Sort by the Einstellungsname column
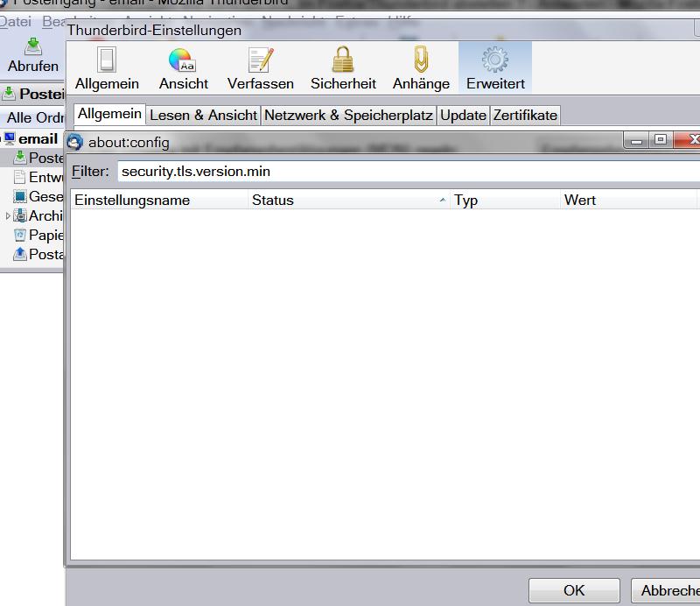Image resolution: width=700 pixels, height=606 pixels. (x=159, y=200)
